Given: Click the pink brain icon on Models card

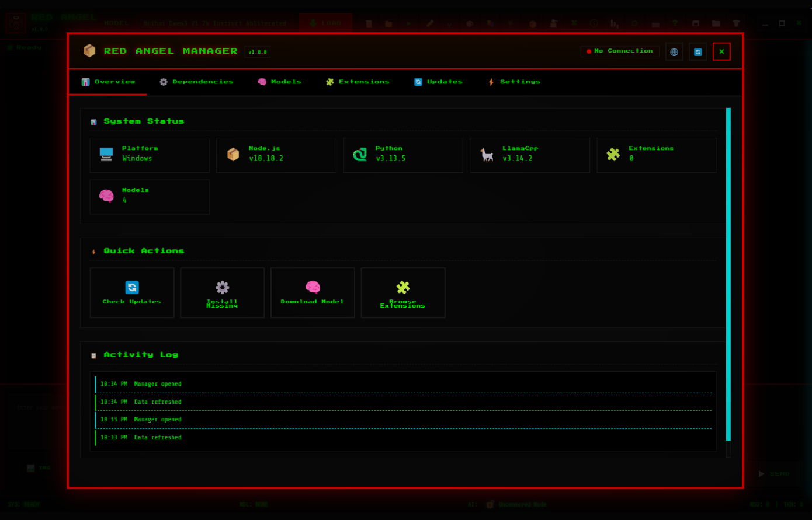Looking at the screenshot, I should click(106, 197).
